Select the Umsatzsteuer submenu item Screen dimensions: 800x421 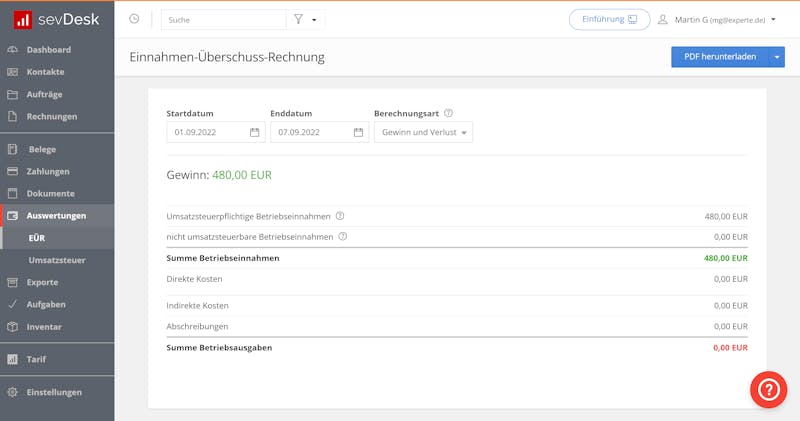[x=57, y=260]
